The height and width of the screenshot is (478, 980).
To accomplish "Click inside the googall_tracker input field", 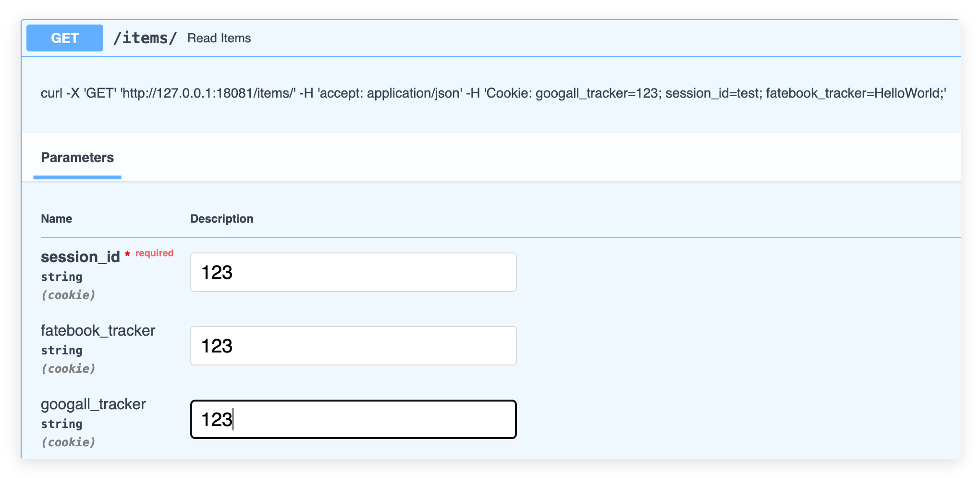I will coord(353,419).
